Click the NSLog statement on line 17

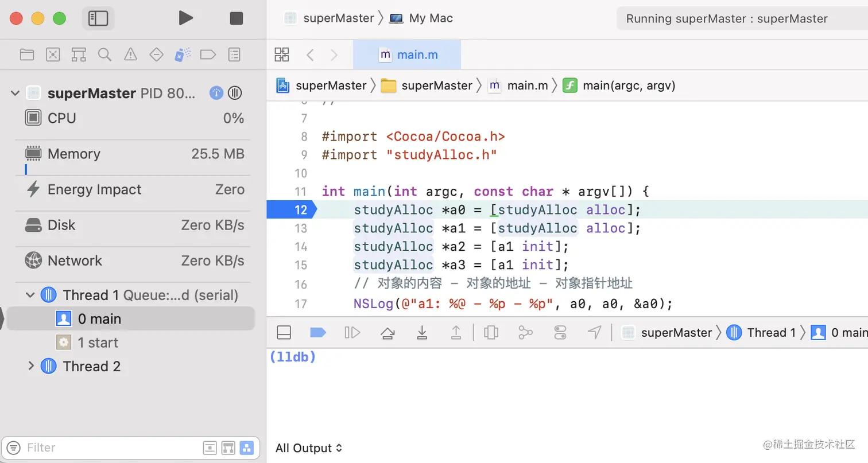coord(513,304)
